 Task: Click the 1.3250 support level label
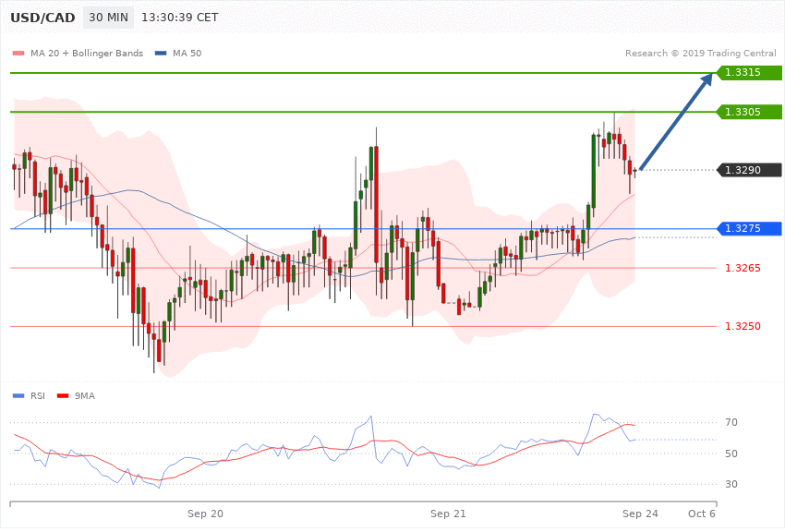coord(743,326)
